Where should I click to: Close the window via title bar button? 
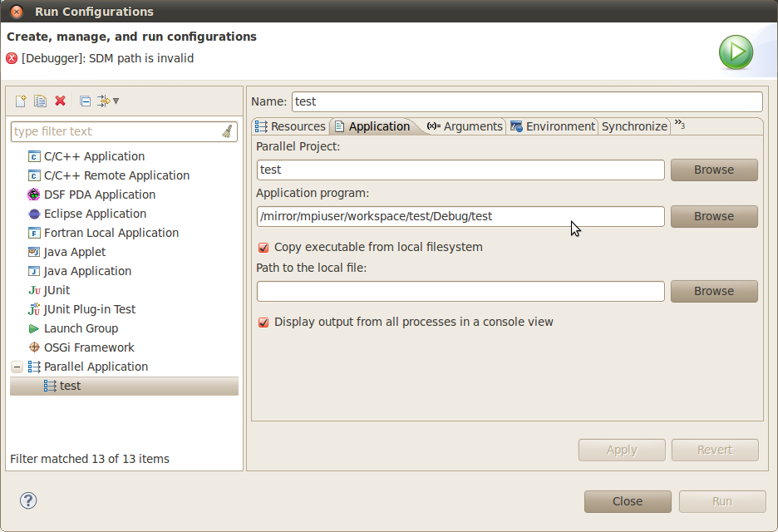point(17,12)
